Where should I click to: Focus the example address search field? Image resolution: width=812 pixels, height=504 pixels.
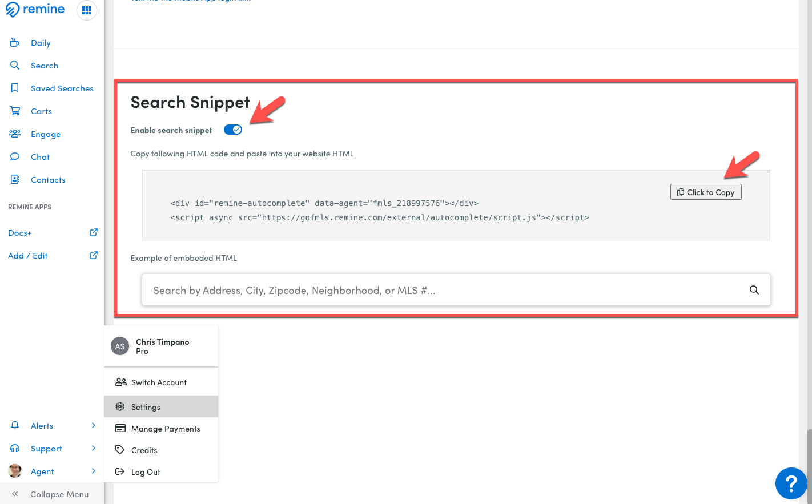pyautogui.click(x=456, y=290)
